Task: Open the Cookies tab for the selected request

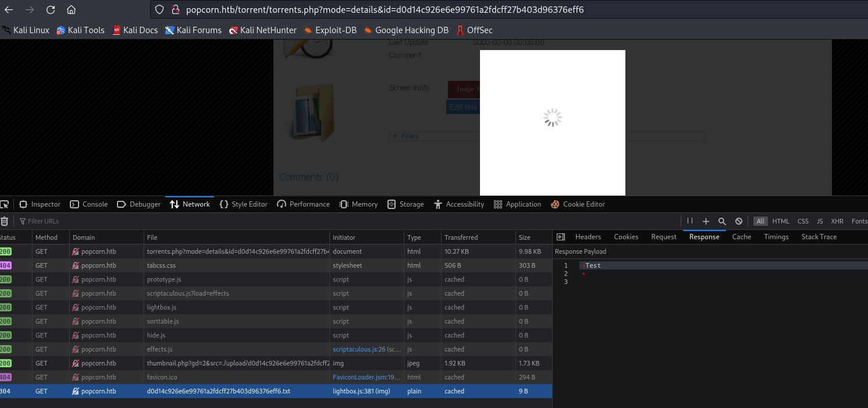Action: click(626, 236)
